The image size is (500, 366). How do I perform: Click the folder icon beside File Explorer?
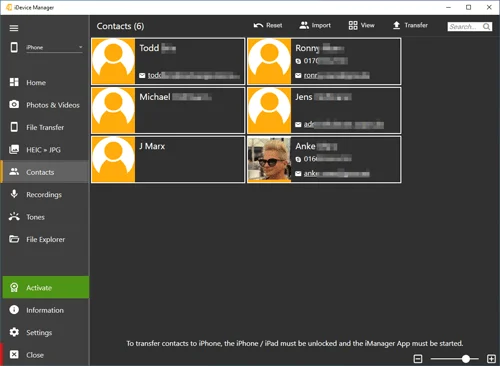pyautogui.click(x=14, y=239)
